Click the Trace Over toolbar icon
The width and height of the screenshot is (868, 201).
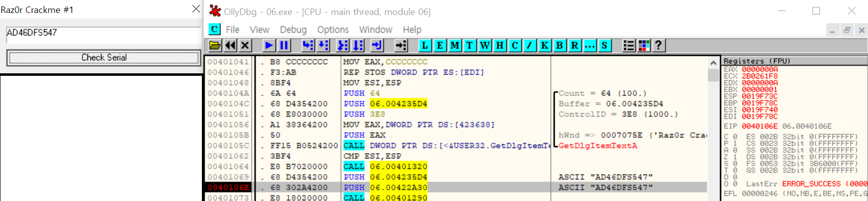point(358,46)
